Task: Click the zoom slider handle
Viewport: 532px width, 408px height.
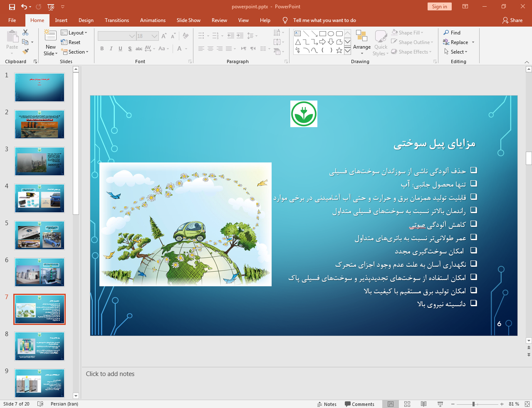Action: tap(473, 404)
